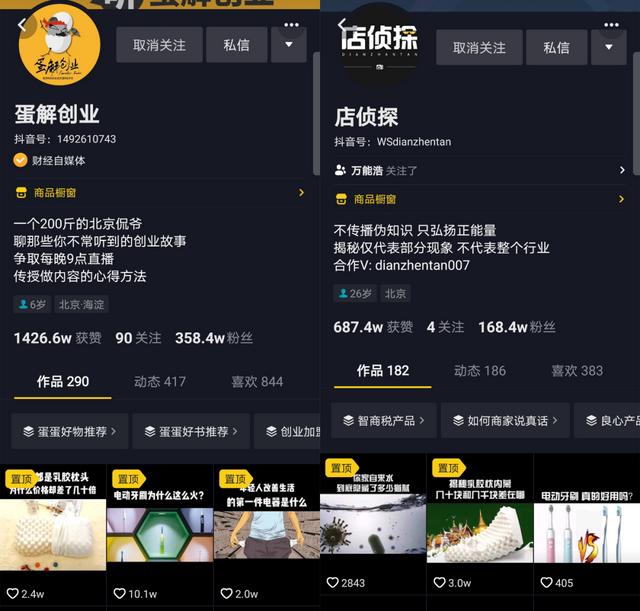The image size is (640, 611).
Task: Expand the dropdown arrow next to 蛋解创业 私信
Action: tap(289, 45)
